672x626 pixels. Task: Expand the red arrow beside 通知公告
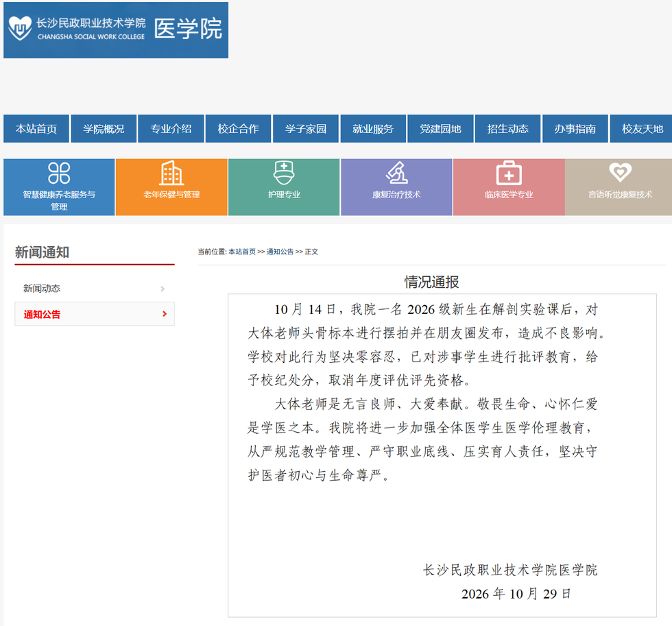point(165,313)
